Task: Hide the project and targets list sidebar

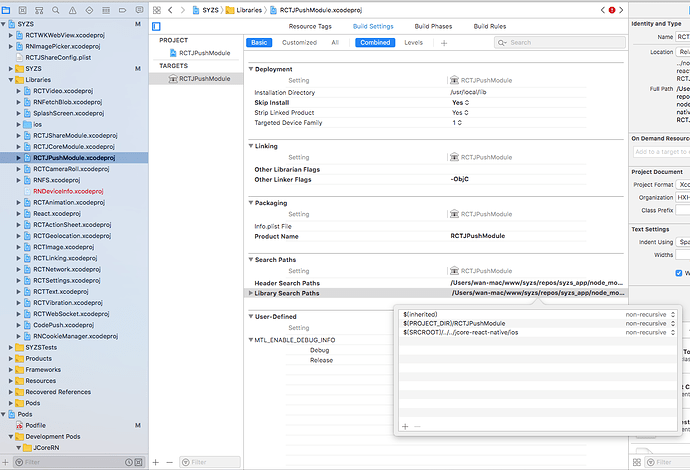Action: point(156,26)
